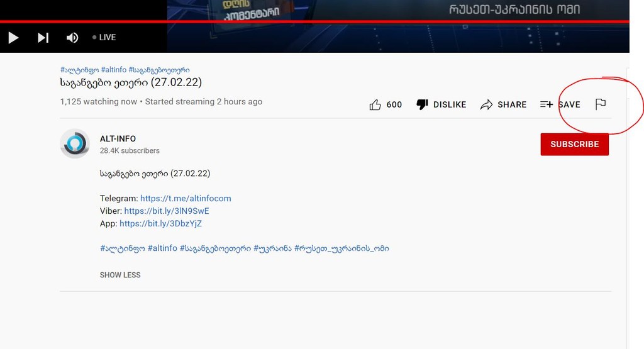Like the video with thumbs up icon

click(375, 104)
